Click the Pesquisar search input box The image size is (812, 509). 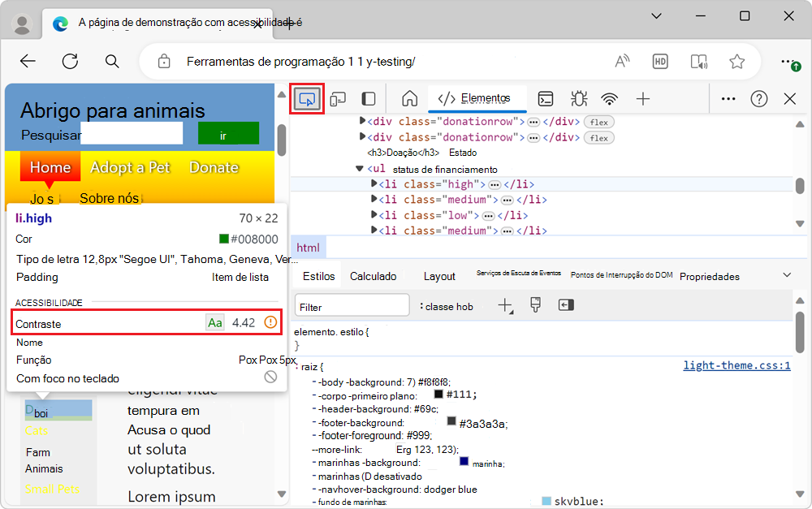(x=132, y=134)
